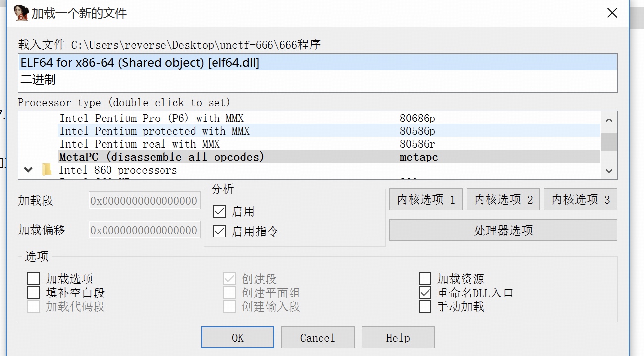The image size is (644, 356).
Task: Open 内核选项 1 settings
Action: click(x=426, y=200)
